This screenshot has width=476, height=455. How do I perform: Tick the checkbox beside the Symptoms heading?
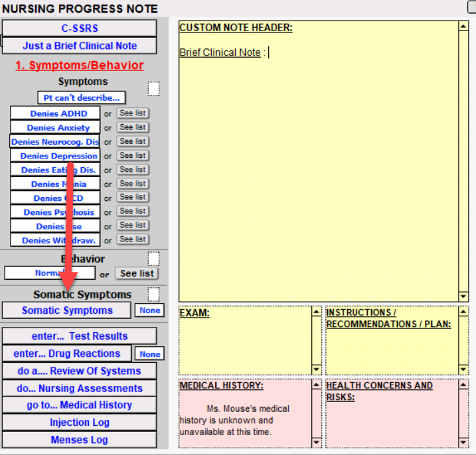153,88
